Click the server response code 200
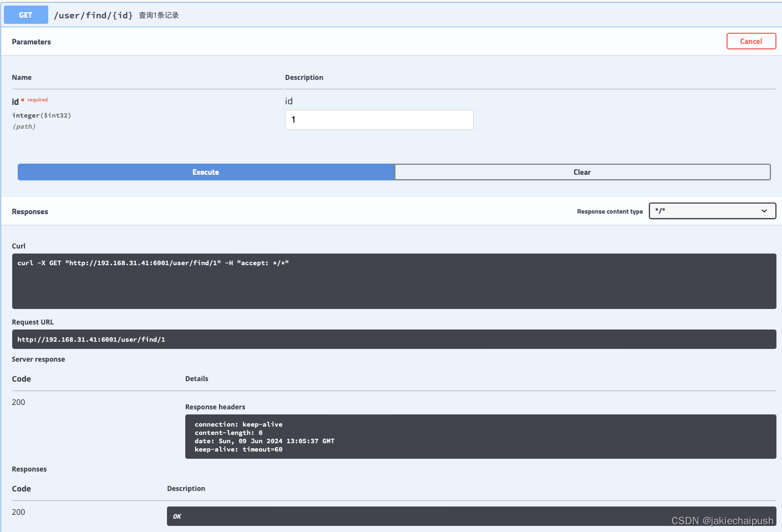782x532 pixels. (x=18, y=402)
